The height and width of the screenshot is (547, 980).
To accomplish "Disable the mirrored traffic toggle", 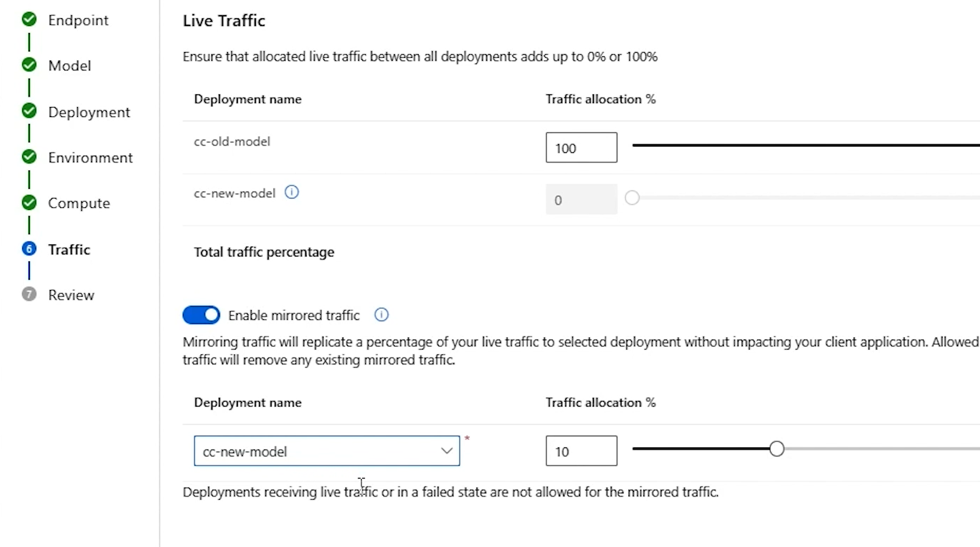I will [x=202, y=315].
